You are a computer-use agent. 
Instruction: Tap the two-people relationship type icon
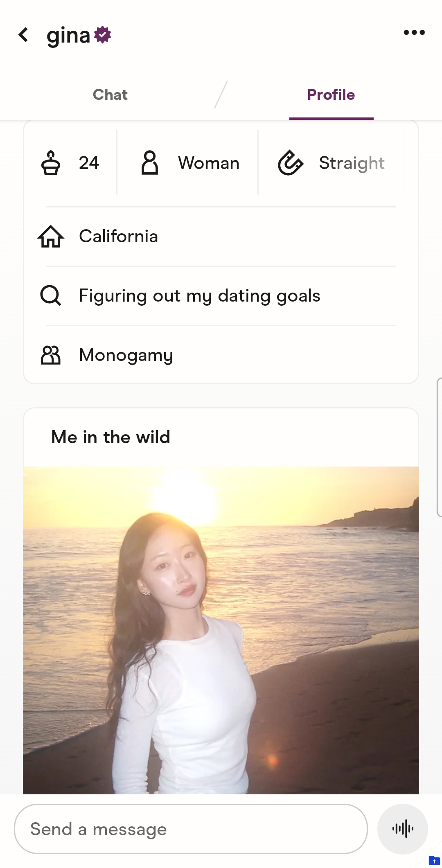(51, 355)
